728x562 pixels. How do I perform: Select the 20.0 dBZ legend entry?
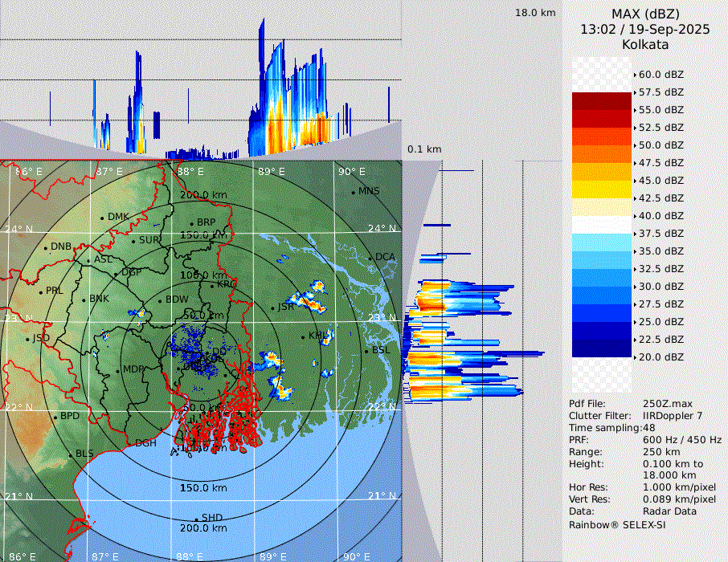[x=661, y=357]
